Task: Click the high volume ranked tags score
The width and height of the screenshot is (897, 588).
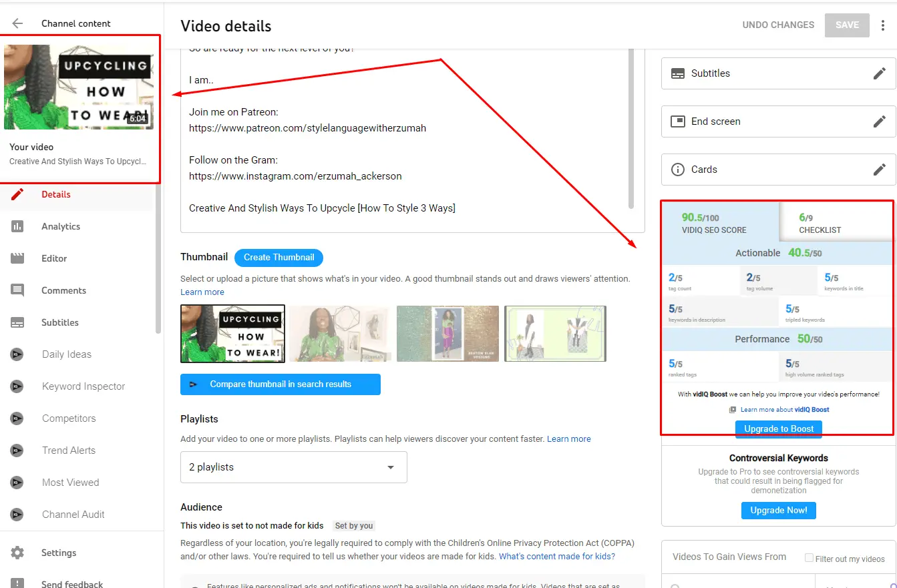Action: (x=837, y=366)
